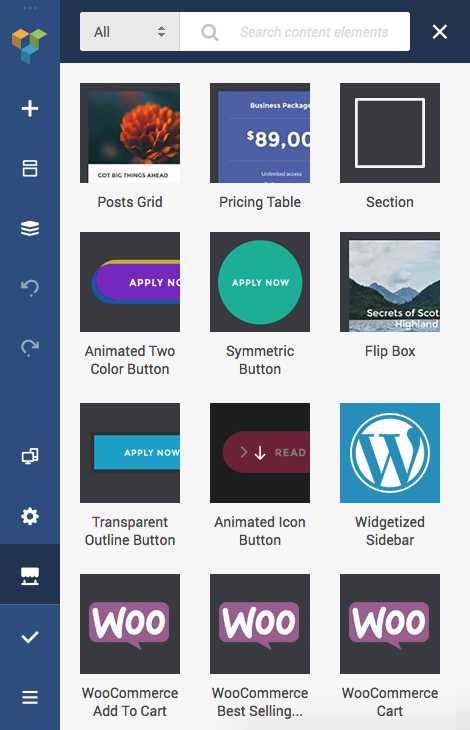Click the Redo arrow icon
The width and height of the screenshot is (470, 730).
30,347
